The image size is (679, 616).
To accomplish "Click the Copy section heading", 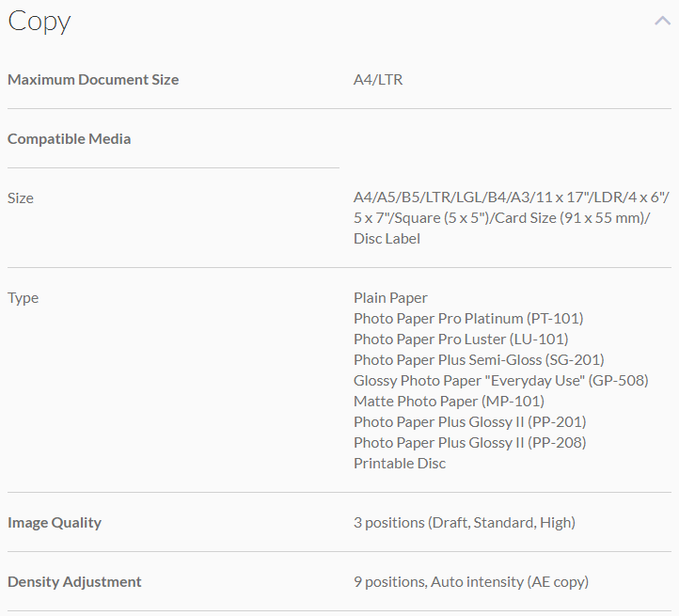I will (39, 22).
